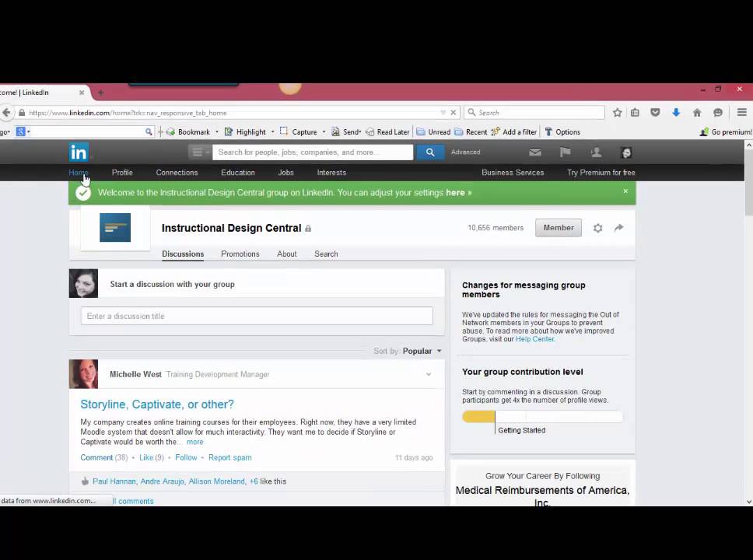Click the Read Later toolbar button
Image resolution: width=753 pixels, height=560 pixels.
(x=387, y=131)
